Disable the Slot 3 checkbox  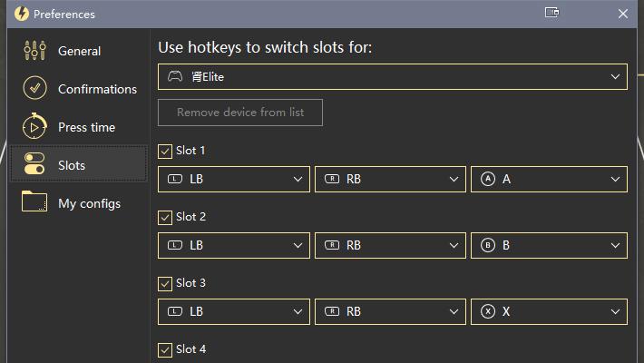pos(165,283)
